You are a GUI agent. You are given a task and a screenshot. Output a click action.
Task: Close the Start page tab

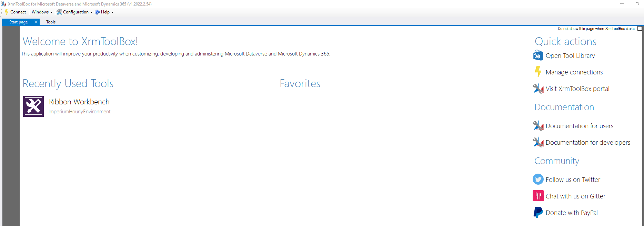[36, 22]
